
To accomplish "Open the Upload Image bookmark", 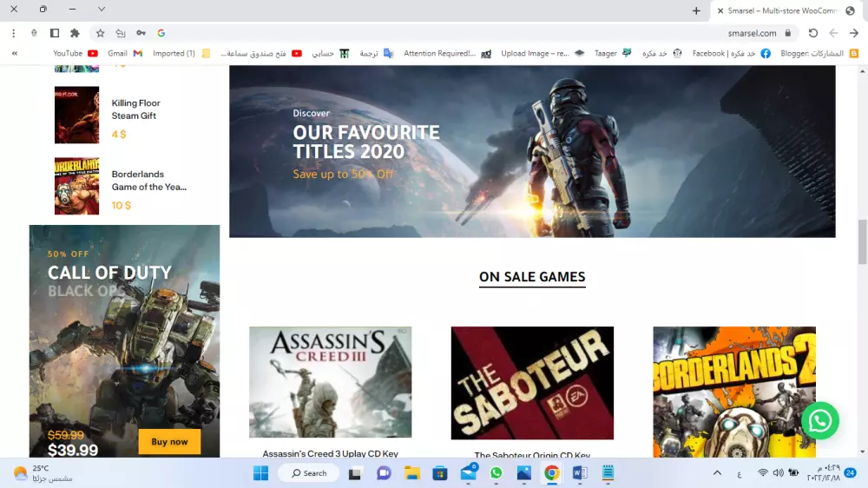I will tap(542, 53).
